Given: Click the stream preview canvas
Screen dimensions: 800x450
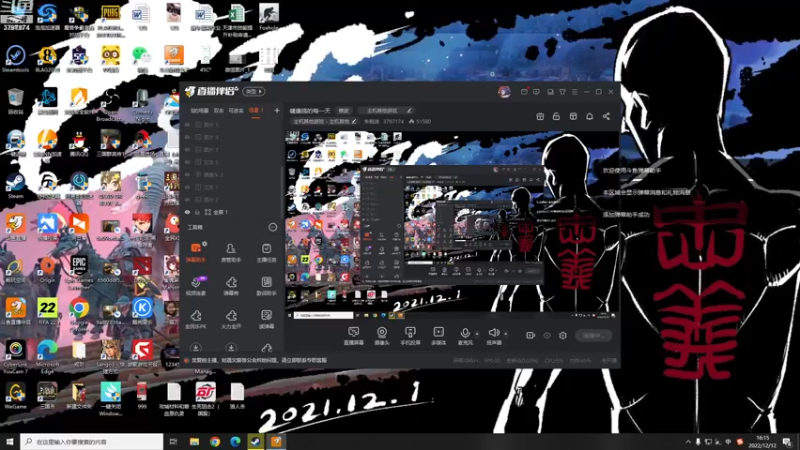Looking at the screenshot, I should coord(451,224).
